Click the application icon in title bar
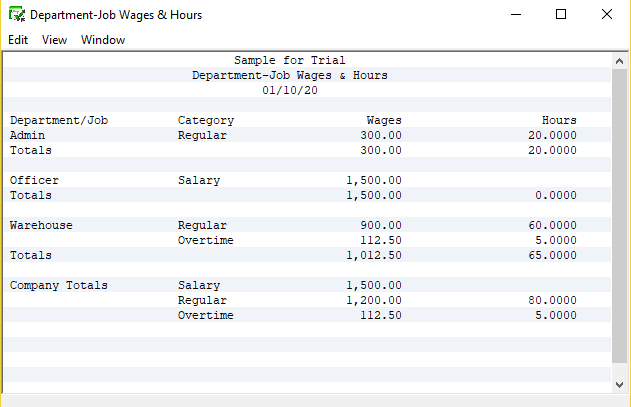 coord(16,15)
